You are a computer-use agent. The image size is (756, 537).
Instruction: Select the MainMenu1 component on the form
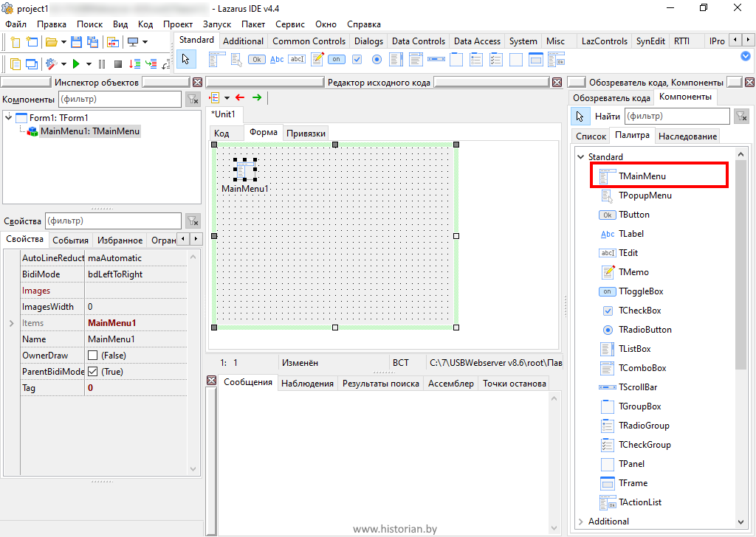point(245,169)
